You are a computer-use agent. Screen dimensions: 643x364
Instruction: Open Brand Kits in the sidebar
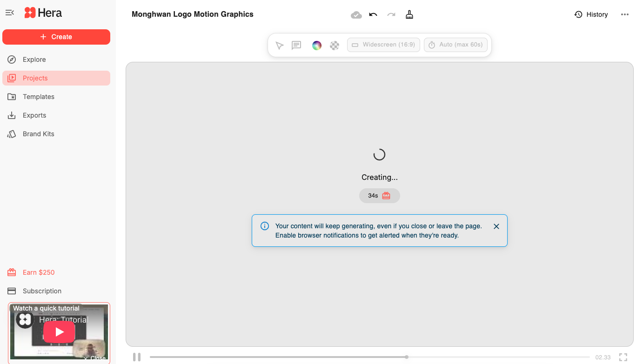(38, 134)
